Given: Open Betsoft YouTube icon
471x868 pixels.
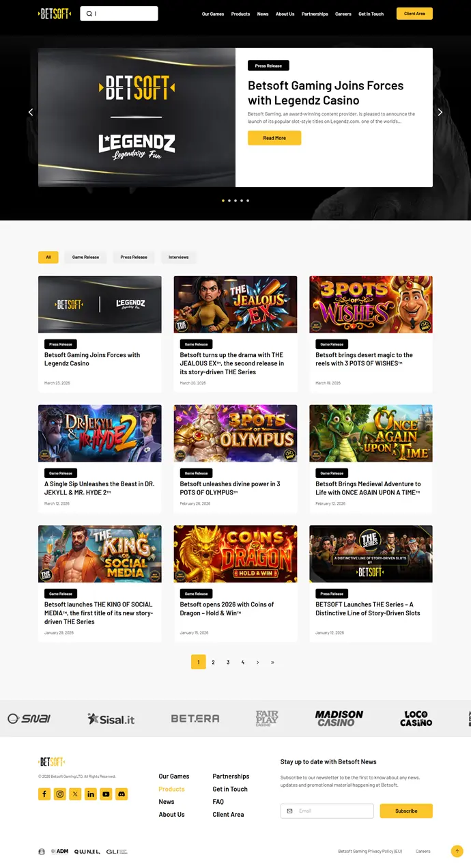Looking at the screenshot, I should (x=106, y=794).
